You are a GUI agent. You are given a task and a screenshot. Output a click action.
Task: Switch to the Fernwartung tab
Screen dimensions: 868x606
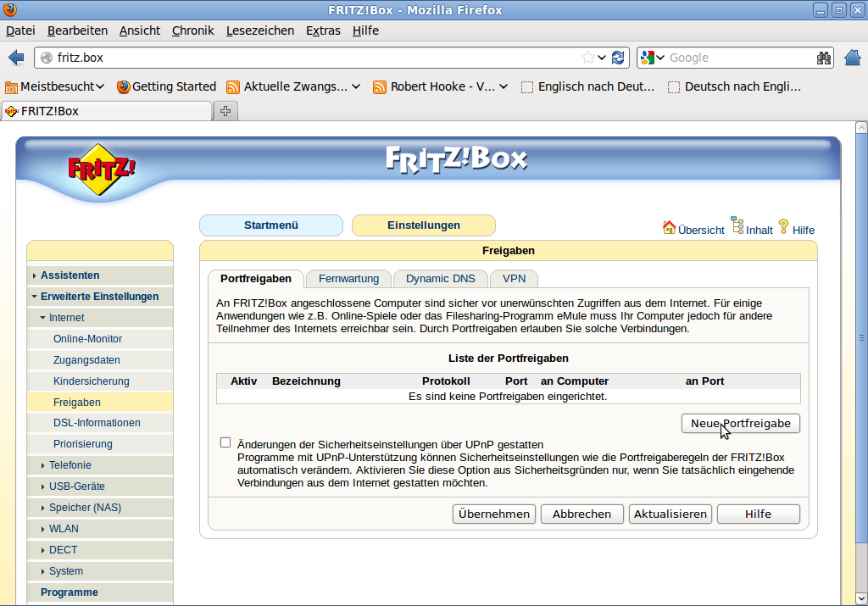348,278
